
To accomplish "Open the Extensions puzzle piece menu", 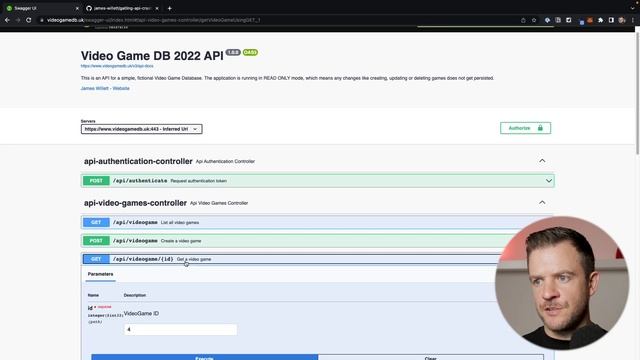I will coord(600,20).
